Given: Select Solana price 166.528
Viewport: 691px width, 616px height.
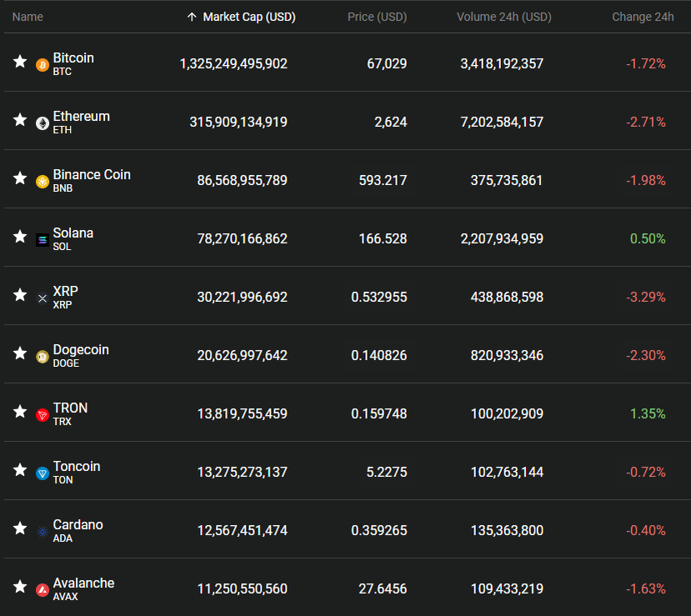Looking at the screenshot, I should click(383, 239).
